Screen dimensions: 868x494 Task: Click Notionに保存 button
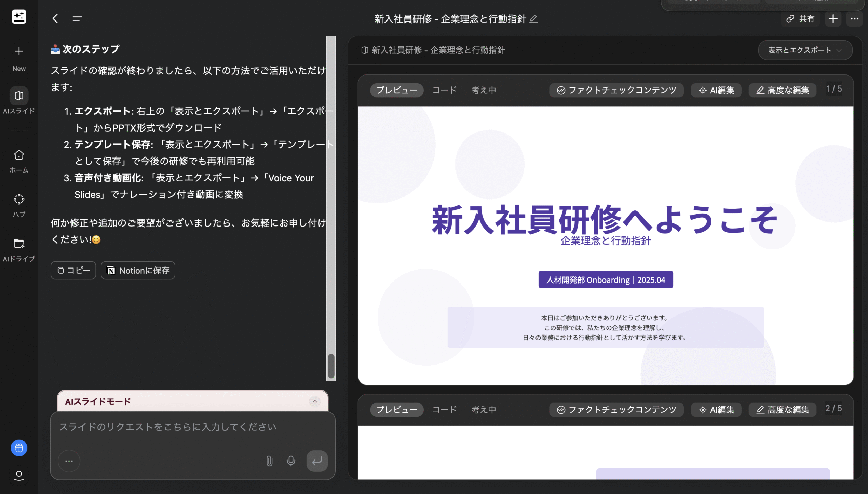tap(138, 271)
